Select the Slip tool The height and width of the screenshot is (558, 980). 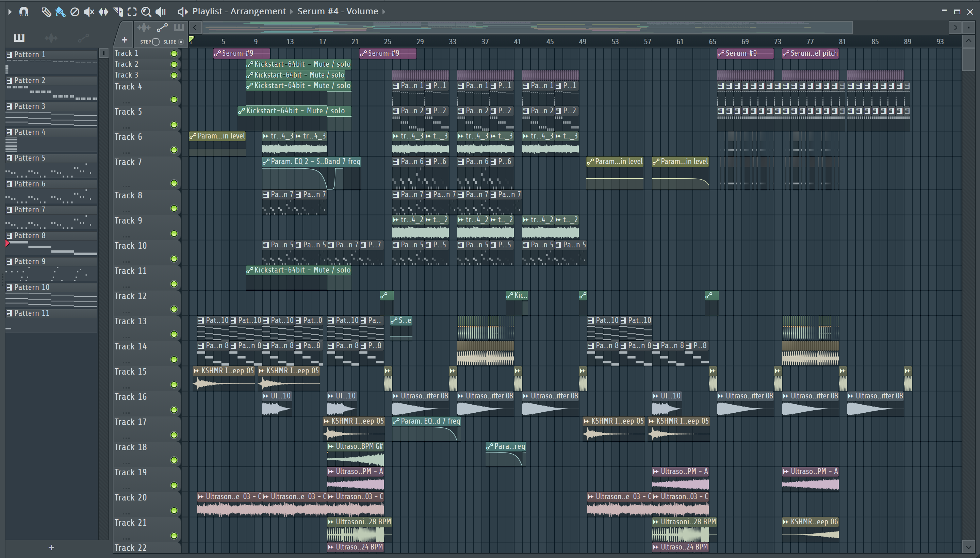pos(103,12)
